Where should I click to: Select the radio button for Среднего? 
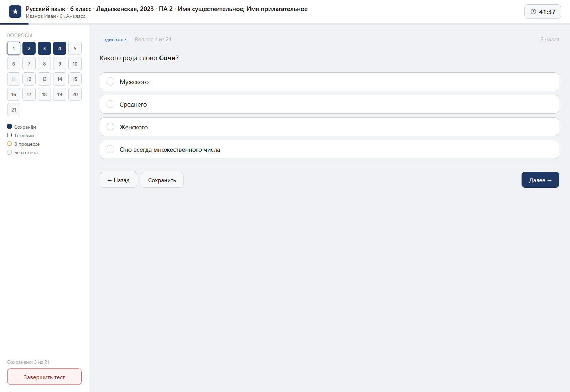click(x=110, y=104)
